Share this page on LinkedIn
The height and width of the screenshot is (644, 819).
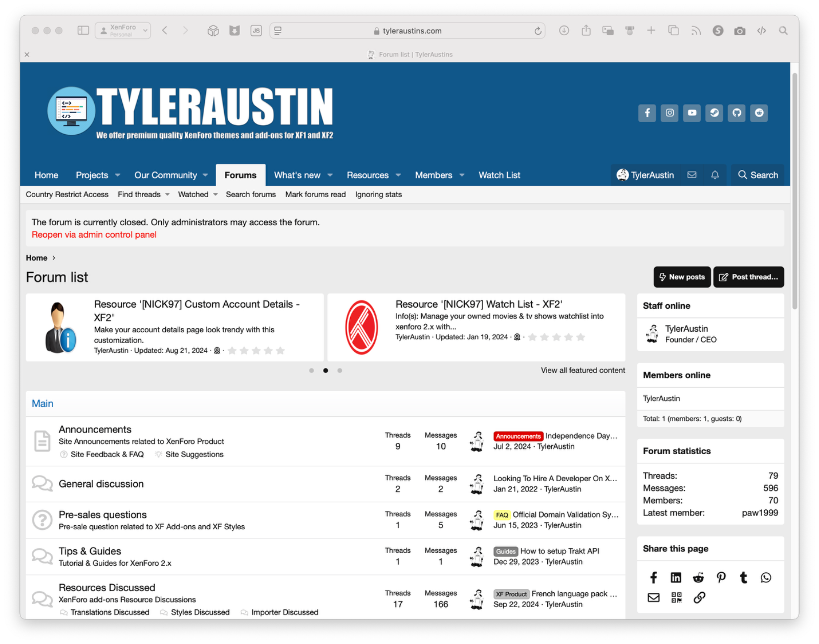pyautogui.click(x=676, y=578)
